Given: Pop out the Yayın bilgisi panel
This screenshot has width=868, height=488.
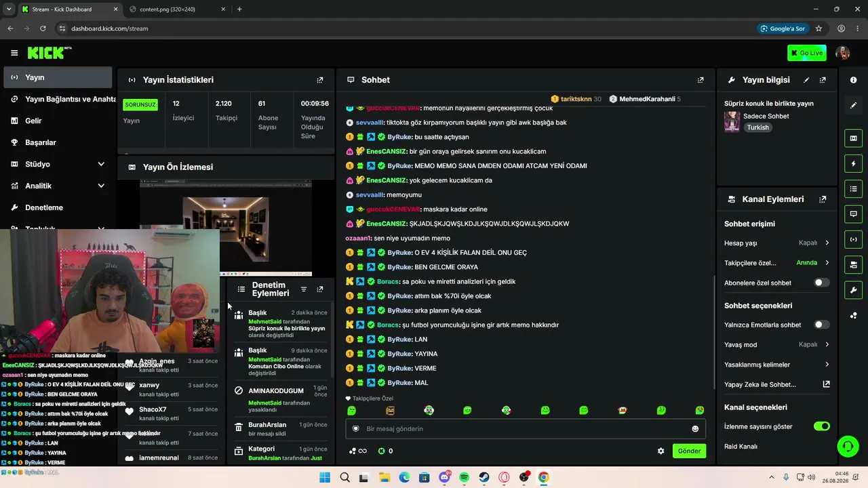Looking at the screenshot, I should pos(823,80).
